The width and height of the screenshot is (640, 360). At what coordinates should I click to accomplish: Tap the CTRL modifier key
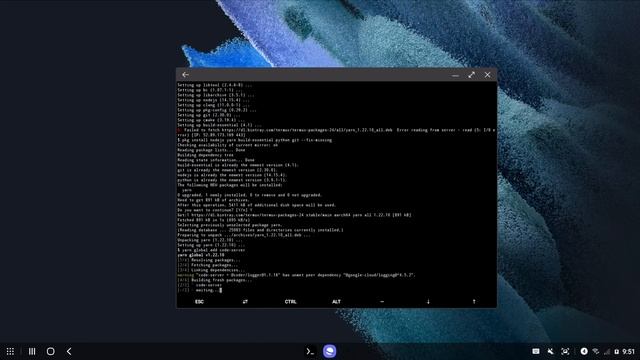[x=291, y=302]
